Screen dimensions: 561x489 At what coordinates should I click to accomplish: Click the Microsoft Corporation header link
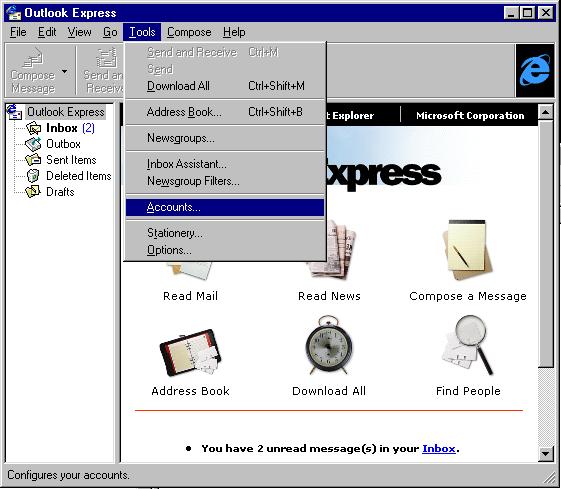(x=470, y=116)
